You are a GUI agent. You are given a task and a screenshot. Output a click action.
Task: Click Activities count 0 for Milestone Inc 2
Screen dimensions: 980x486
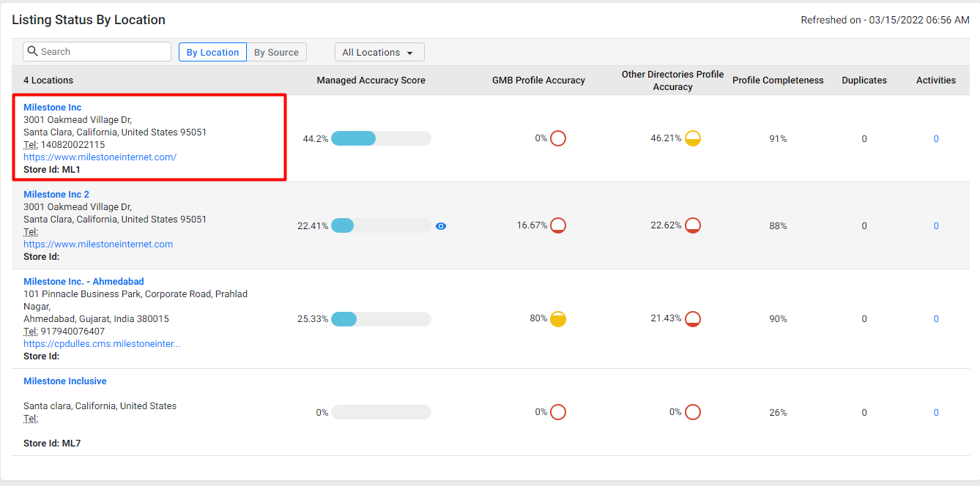pyautogui.click(x=936, y=226)
